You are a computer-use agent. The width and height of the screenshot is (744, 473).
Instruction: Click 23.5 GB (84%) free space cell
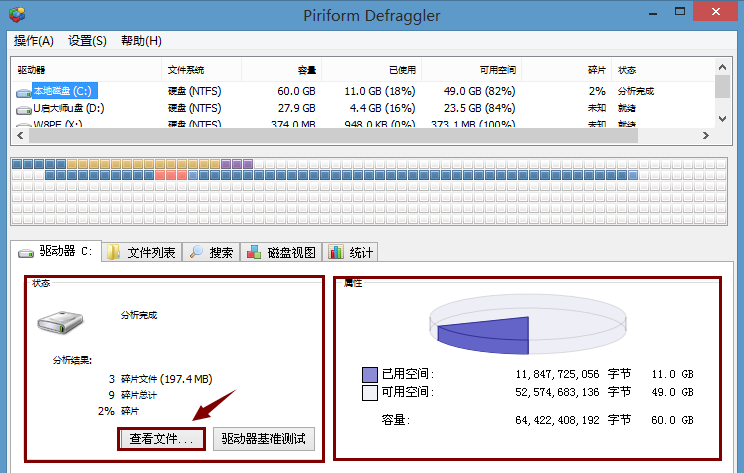[479, 108]
